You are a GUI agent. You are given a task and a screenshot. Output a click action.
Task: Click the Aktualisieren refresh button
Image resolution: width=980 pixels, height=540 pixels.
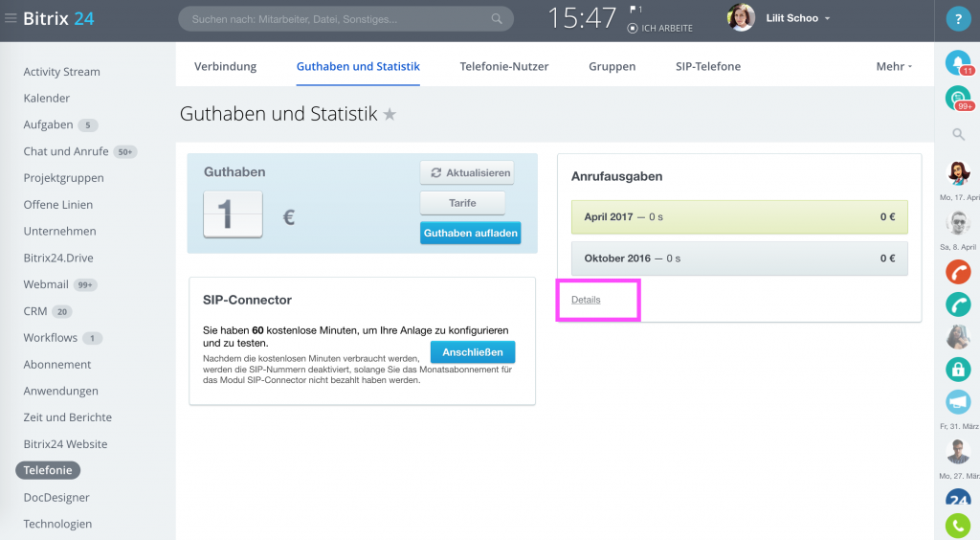pyautogui.click(x=467, y=172)
